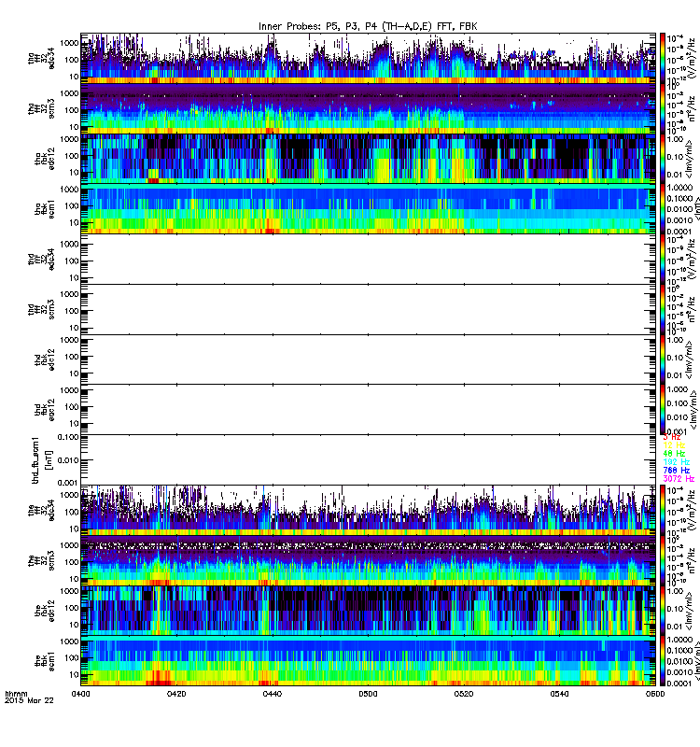
Task: Click the "tha fff 32 edc34" panel label
Action: (41, 58)
